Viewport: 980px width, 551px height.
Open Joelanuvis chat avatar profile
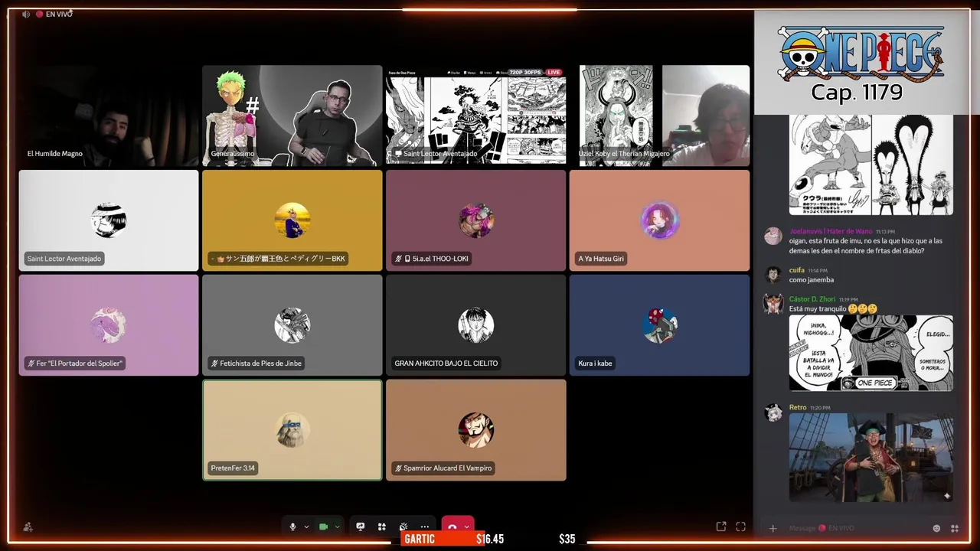click(773, 236)
